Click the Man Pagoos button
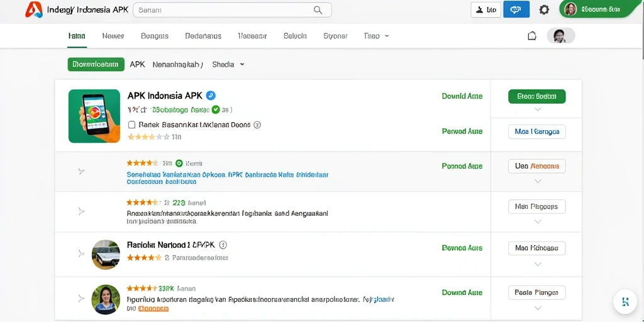Image resolution: width=644 pixels, height=322 pixels. click(x=537, y=206)
